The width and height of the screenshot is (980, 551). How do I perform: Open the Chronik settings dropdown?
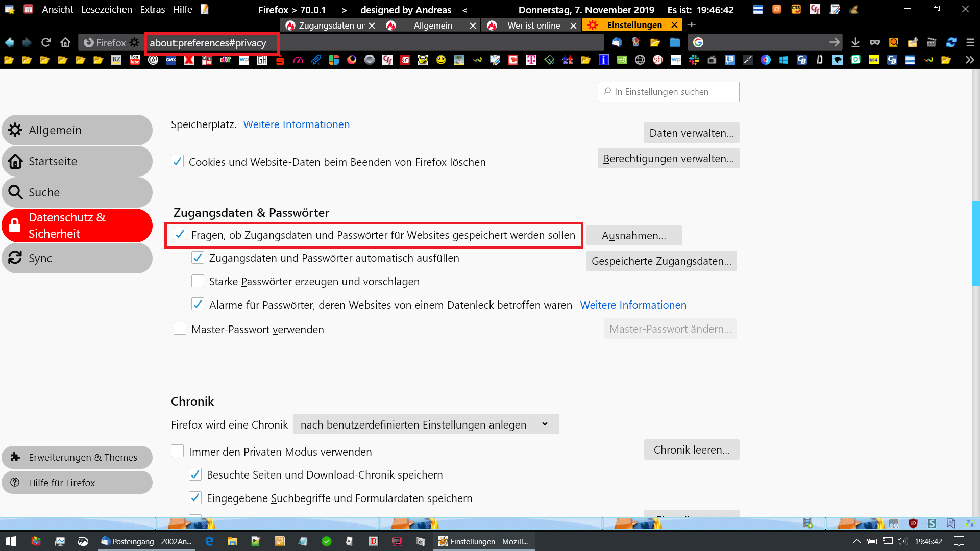[x=426, y=424]
